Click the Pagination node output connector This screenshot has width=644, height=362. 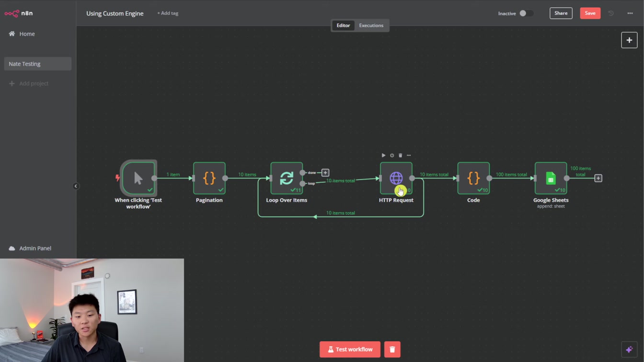coord(225,178)
